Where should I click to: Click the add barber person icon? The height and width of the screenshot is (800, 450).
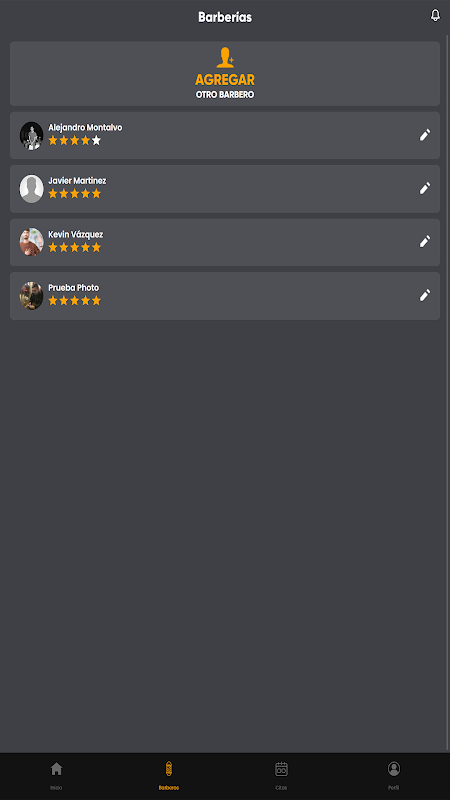coord(225,58)
